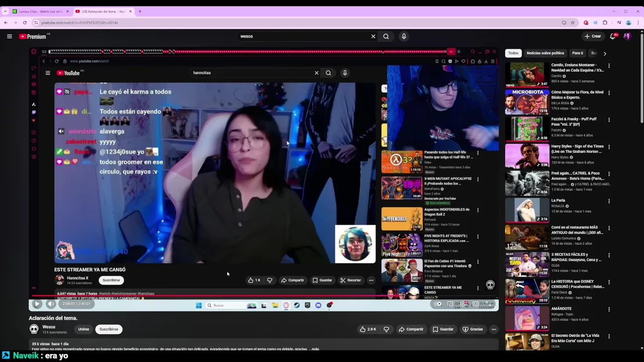Like the video with 2.9 K likes
This screenshot has height=362, width=644.
(368, 329)
